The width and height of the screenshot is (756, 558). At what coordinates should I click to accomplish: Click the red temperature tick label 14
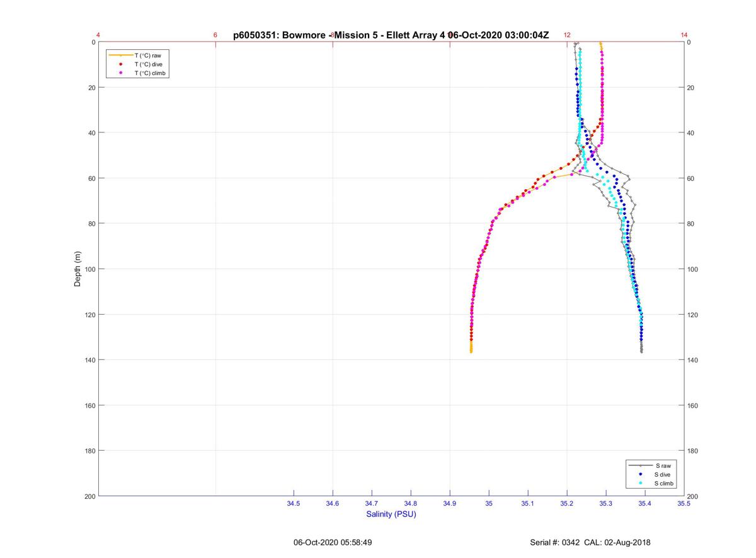click(684, 35)
